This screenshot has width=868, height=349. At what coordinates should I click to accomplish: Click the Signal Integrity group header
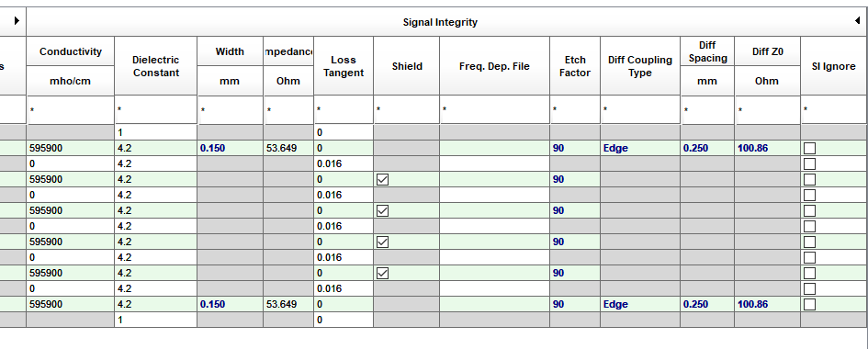440,22
